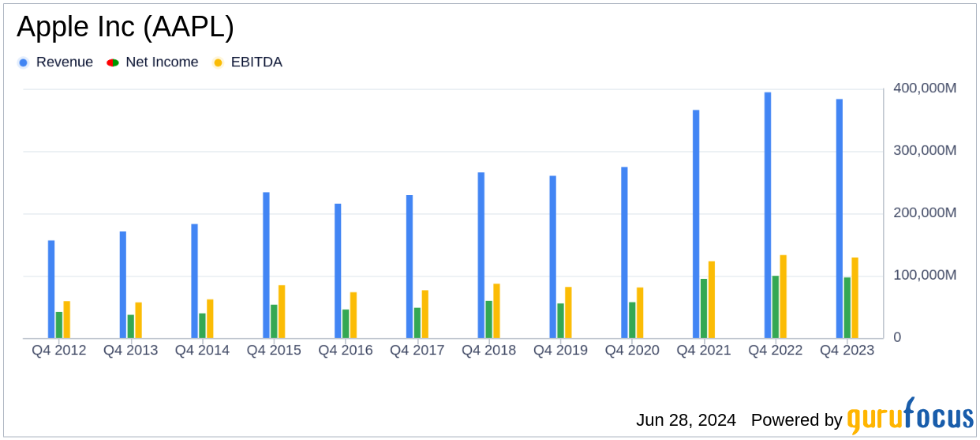Click the Q4 2013 axis label

(131, 350)
